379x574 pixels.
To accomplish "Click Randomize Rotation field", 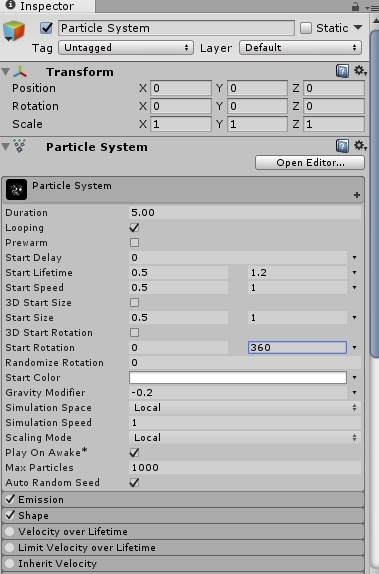I will point(245,363).
